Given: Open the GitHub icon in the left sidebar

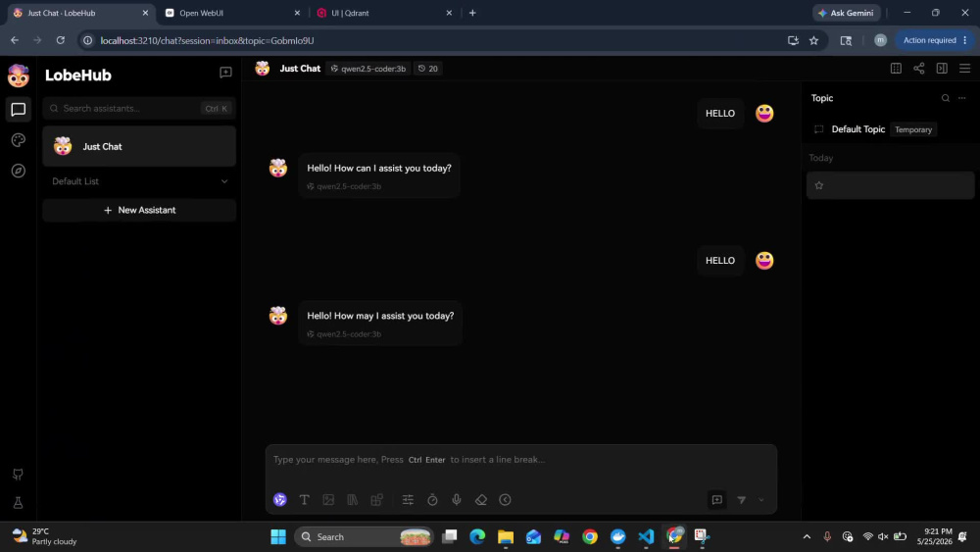Looking at the screenshot, I should click(x=18, y=475).
